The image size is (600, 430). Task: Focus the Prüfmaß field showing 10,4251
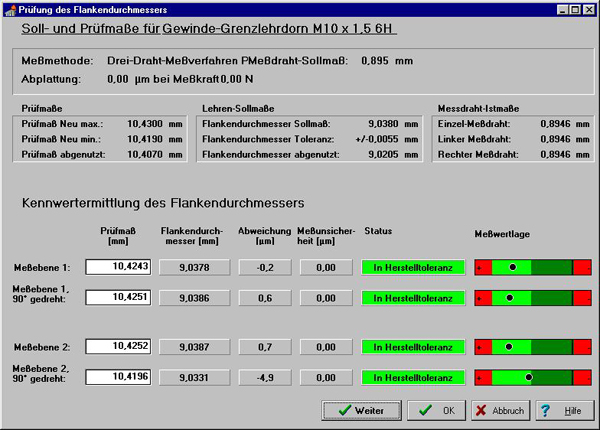pos(118,297)
